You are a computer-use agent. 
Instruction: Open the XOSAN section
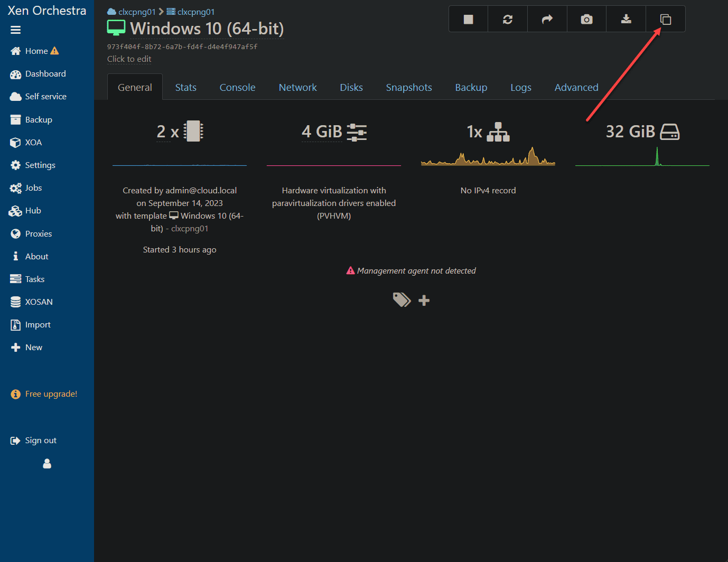[x=32, y=302]
